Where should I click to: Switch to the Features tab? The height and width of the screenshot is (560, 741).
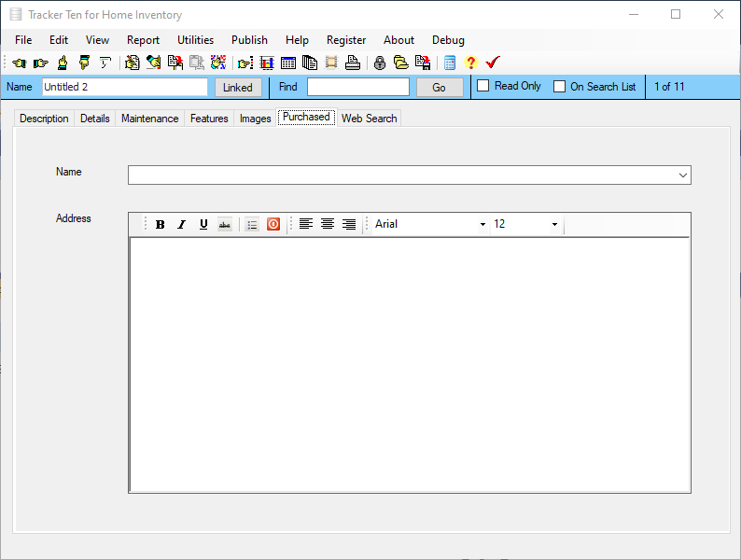pos(209,119)
